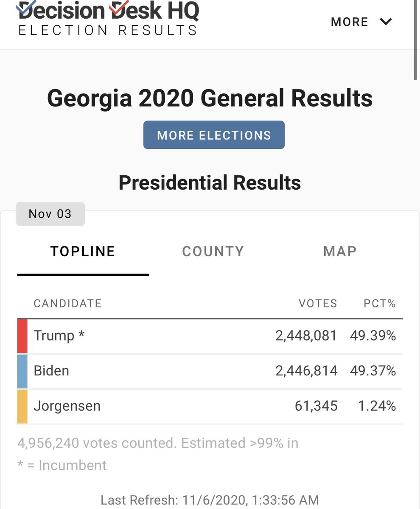Click the yellow Jorgensen color swatch
The width and height of the screenshot is (420, 509).
(22, 406)
